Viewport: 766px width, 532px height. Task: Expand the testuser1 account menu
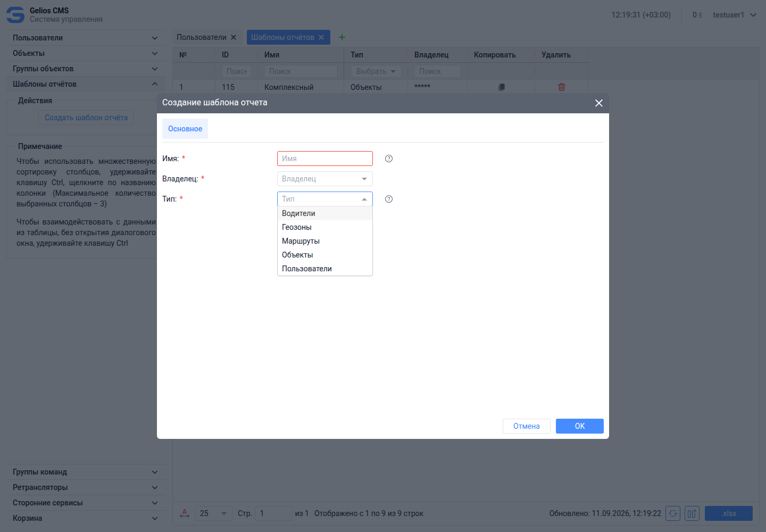735,15
